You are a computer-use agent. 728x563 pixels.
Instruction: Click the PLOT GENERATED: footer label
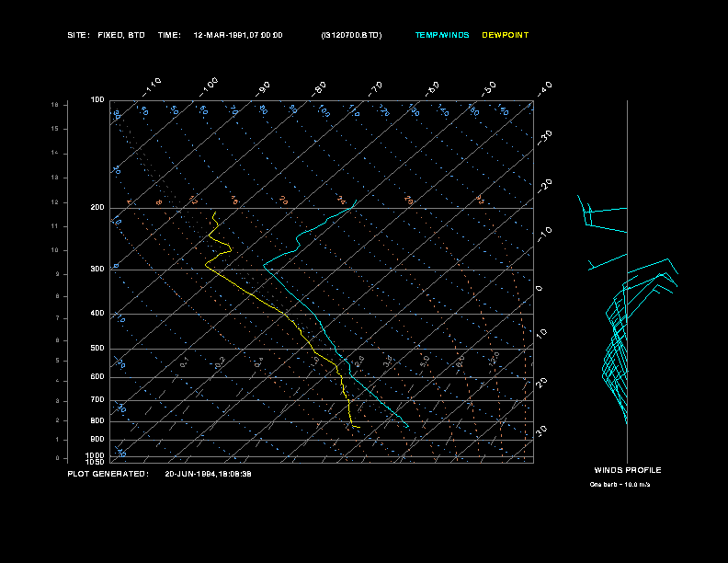pos(108,474)
